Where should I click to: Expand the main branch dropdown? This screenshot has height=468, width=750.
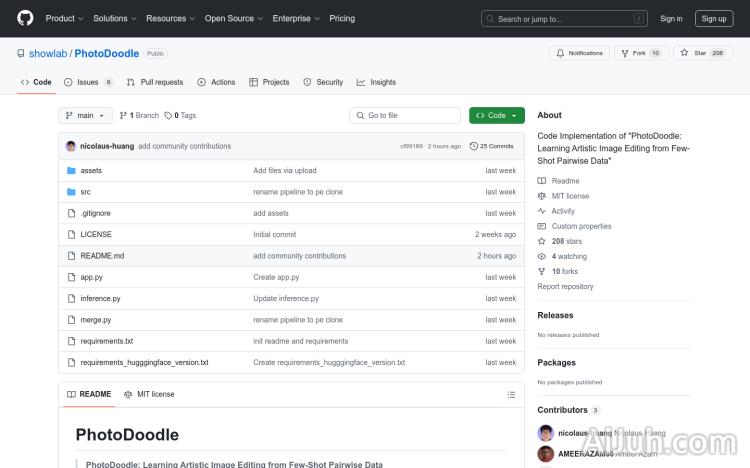[x=85, y=116]
